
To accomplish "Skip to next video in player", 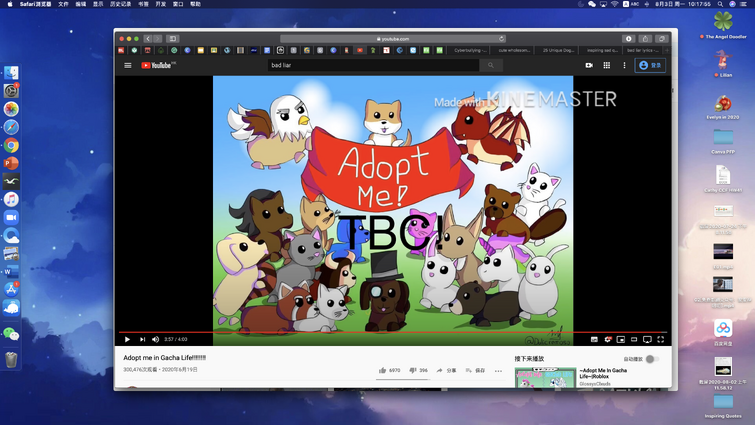I will pyautogui.click(x=143, y=339).
